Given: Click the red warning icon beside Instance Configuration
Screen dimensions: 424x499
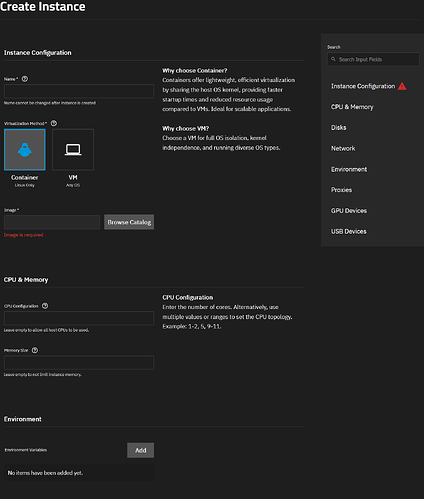Looking at the screenshot, I should coord(402,86).
